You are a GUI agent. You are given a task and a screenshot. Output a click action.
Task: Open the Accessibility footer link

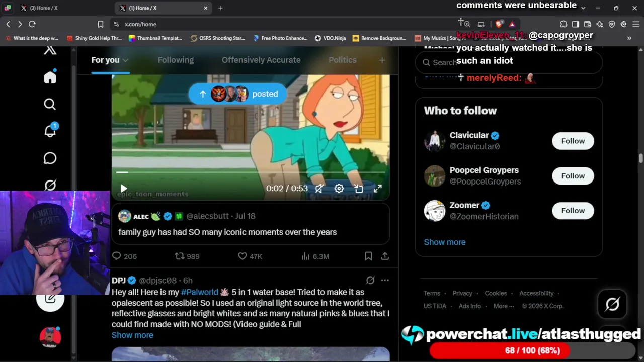point(536,293)
